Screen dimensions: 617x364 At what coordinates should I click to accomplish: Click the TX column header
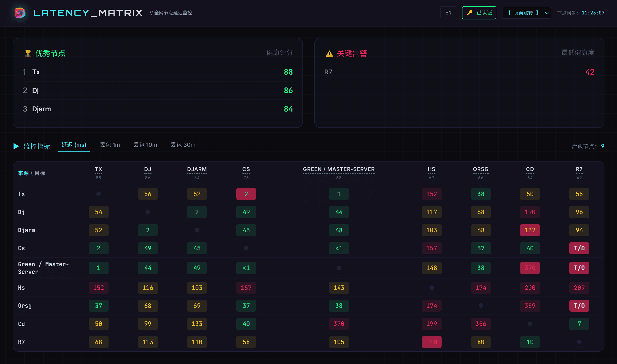pyautogui.click(x=98, y=169)
